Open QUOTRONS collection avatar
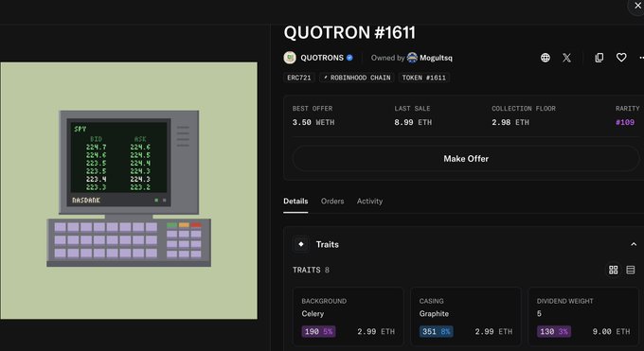This screenshot has width=644, height=351. [x=290, y=58]
